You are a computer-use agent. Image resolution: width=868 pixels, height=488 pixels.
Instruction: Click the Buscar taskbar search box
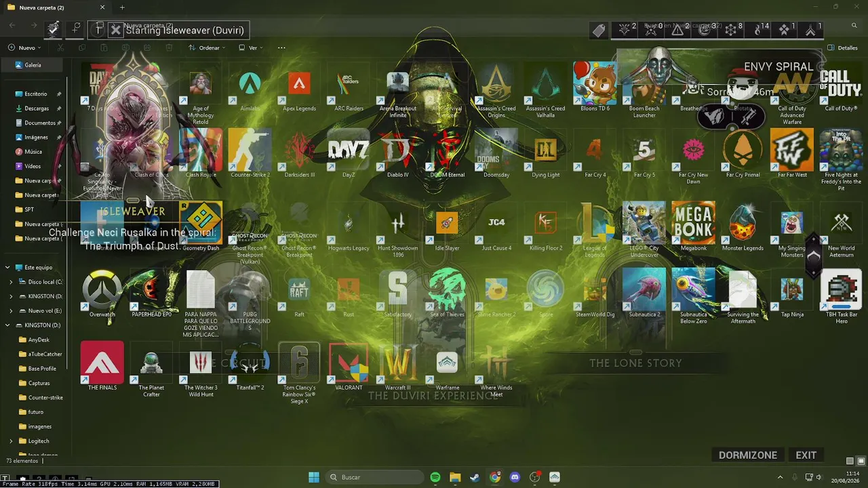point(374,477)
